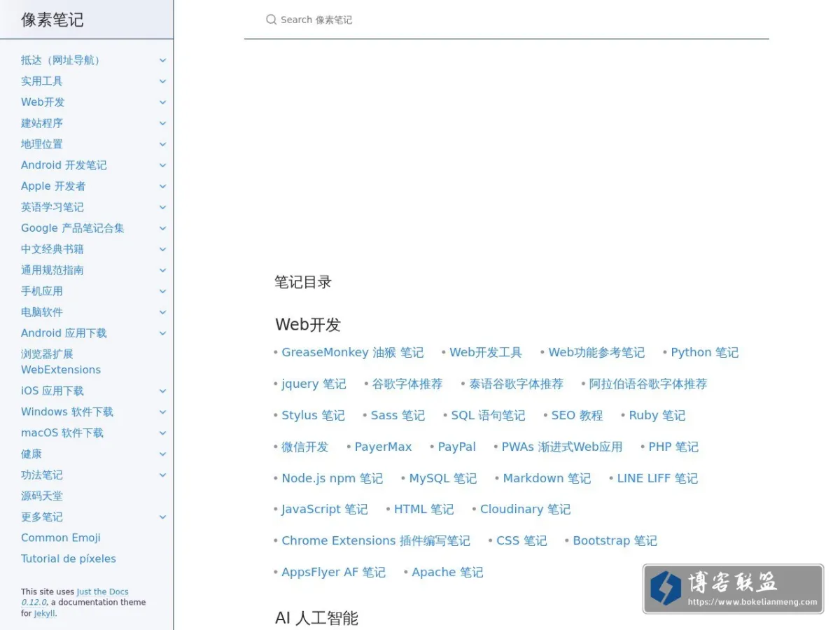Open 浏览器扩展 WebExtensions sidebar item

[x=61, y=362]
